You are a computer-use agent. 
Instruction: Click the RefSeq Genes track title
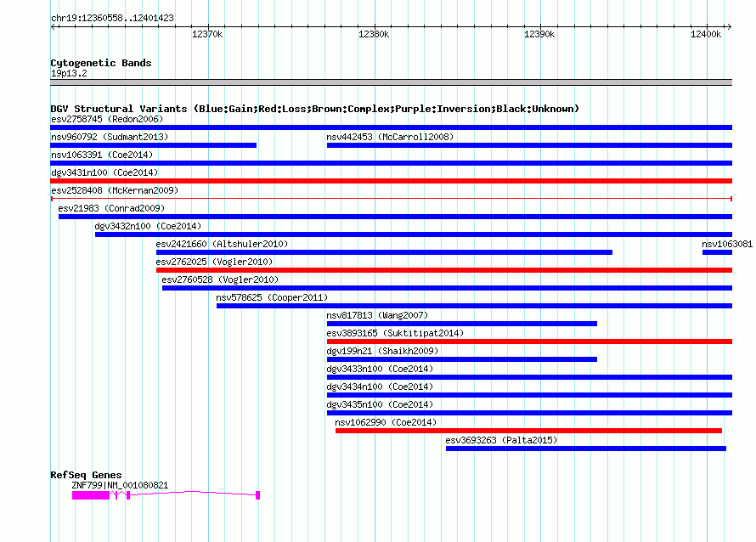[86, 475]
